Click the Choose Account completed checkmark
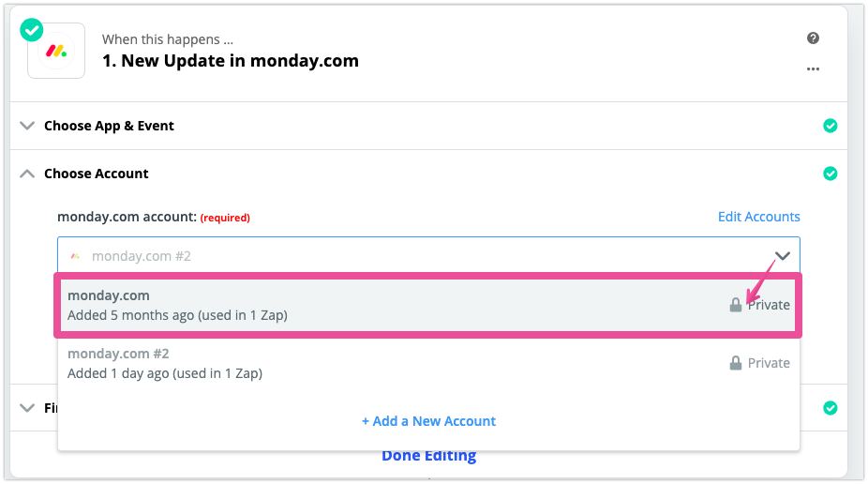Image resolution: width=868 pixels, height=484 pixels. 830,174
